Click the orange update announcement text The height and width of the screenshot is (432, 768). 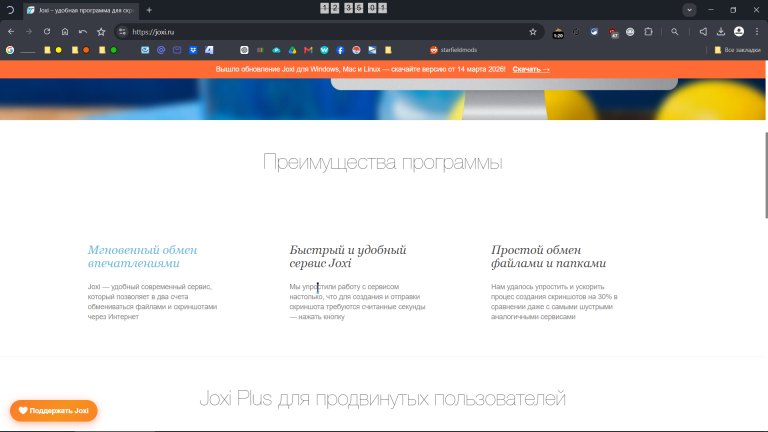[360, 69]
